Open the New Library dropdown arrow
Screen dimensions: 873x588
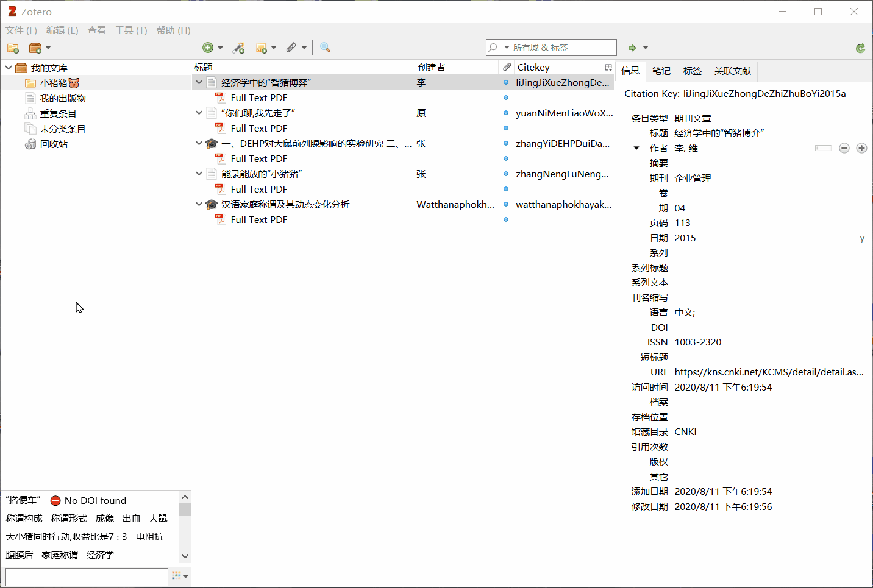tap(48, 48)
